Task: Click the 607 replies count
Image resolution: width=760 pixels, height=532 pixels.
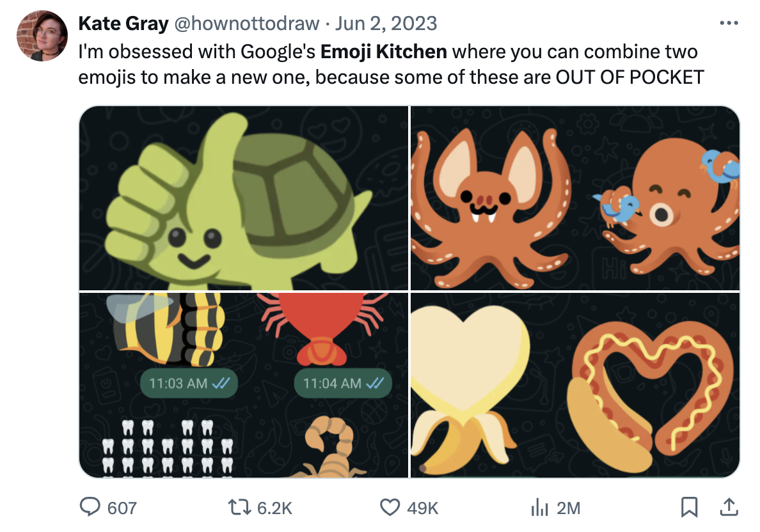Action: tap(122, 508)
